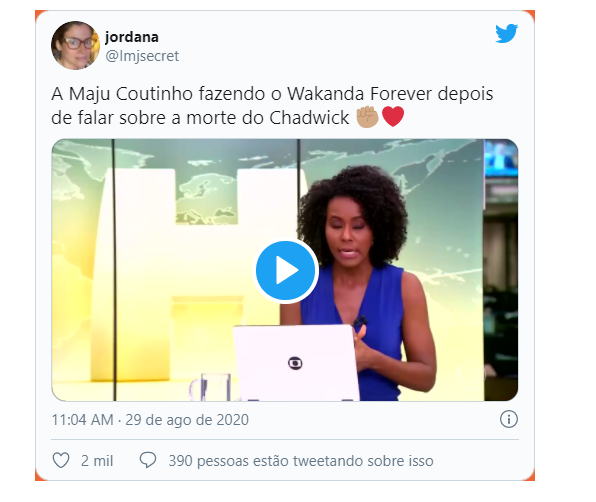Click the Twitter bird logo
This screenshot has width=596, height=502.
click(506, 33)
